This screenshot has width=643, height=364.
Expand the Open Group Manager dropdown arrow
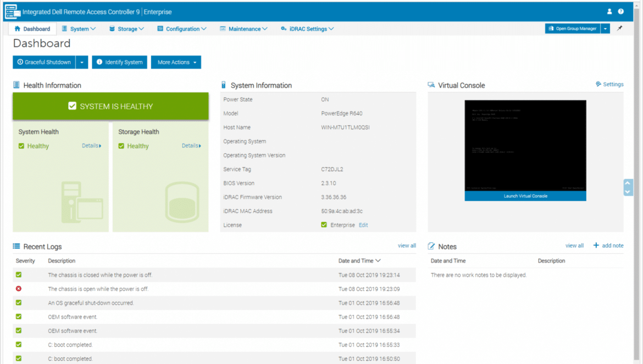(605, 29)
